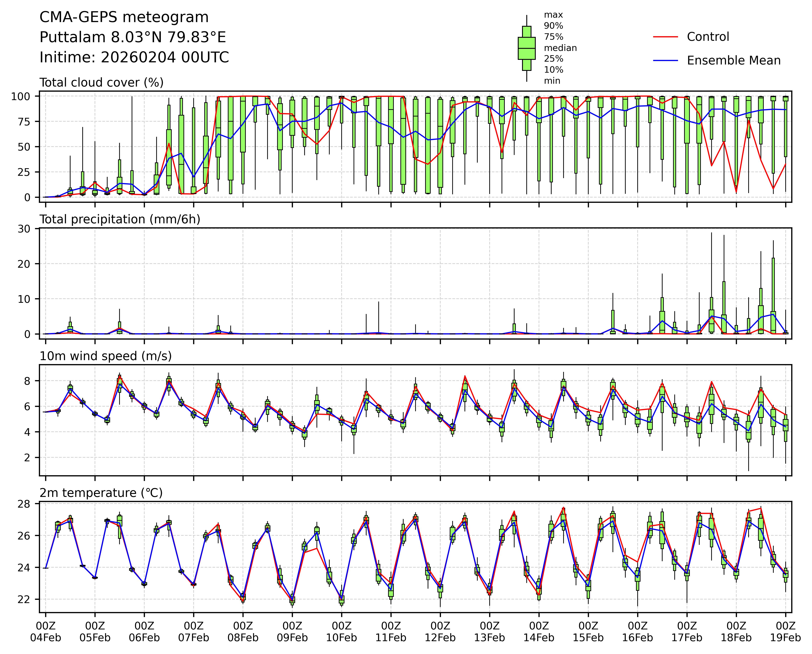Image resolution: width=812 pixels, height=654 pixels.
Task: Click the 'Total cloud cover (%)' panel title
Action: (101, 82)
